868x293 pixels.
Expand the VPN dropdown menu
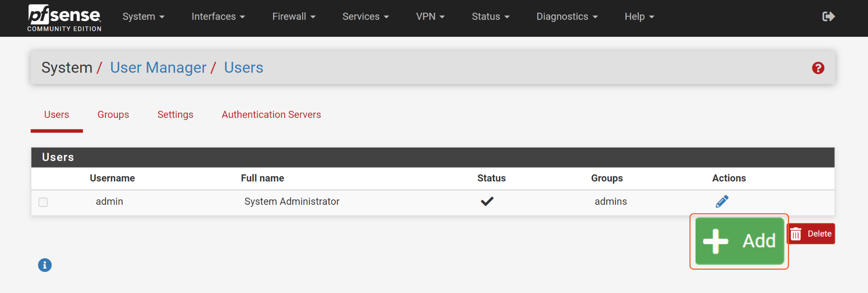430,17
